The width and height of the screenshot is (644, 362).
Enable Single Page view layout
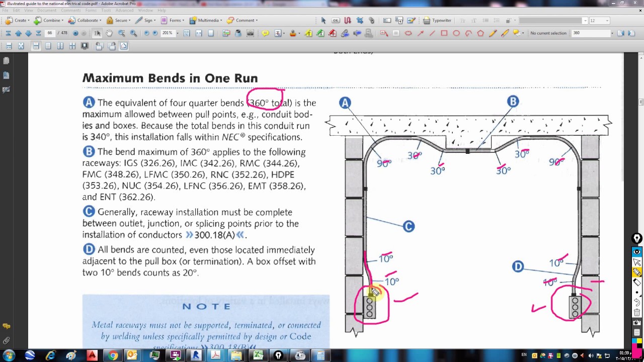48,46
